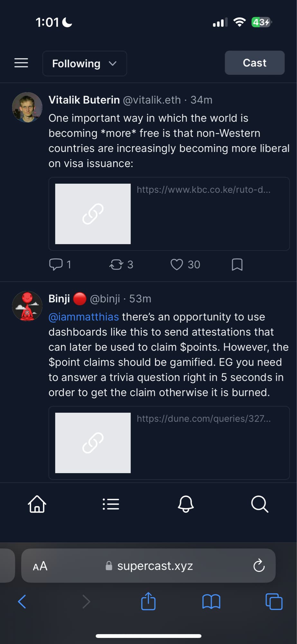The width and height of the screenshot is (297, 644).
Task: Bookmark Vitalik's cast
Action: [x=237, y=264]
